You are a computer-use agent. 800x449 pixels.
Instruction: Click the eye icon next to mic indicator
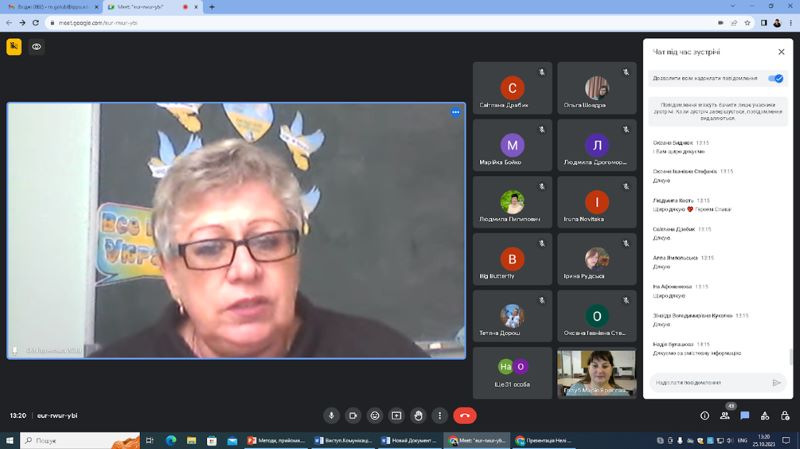point(36,46)
